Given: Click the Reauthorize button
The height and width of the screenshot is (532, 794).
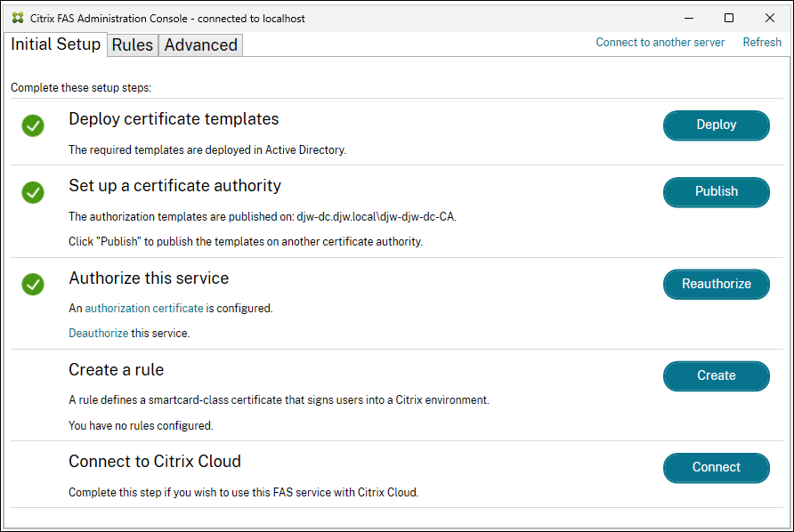Looking at the screenshot, I should [716, 284].
